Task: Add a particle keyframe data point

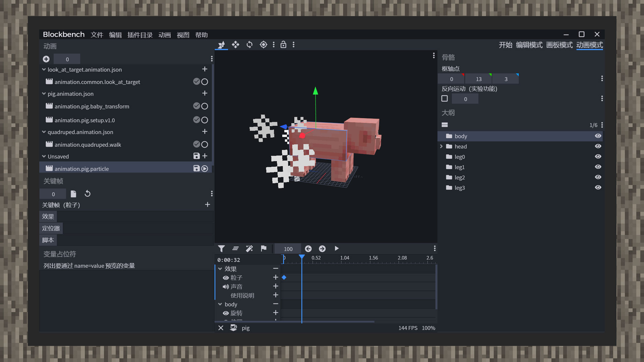Action: pyautogui.click(x=208, y=204)
